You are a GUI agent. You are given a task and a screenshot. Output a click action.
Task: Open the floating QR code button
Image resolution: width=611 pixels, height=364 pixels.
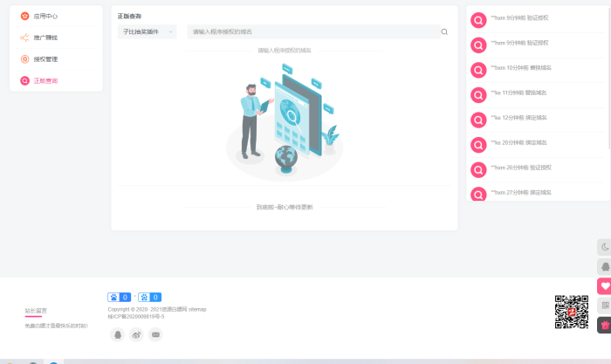coord(604,306)
